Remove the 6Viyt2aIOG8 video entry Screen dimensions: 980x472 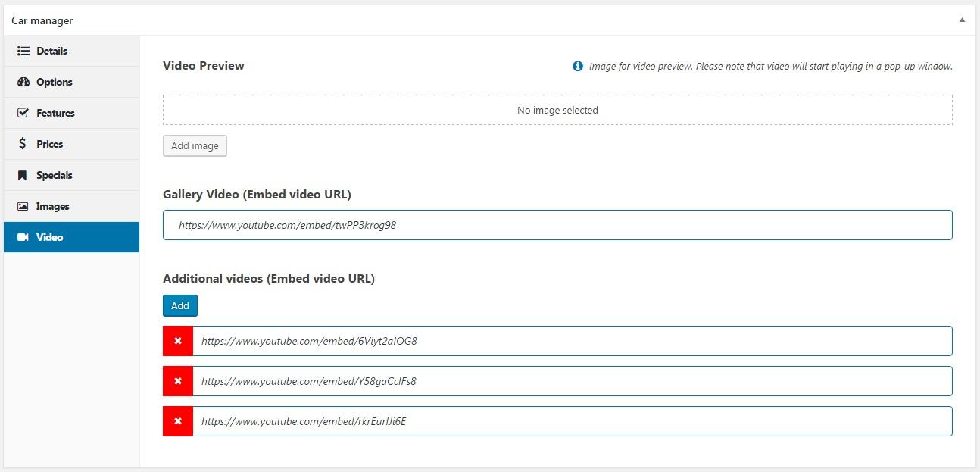click(178, 341)
